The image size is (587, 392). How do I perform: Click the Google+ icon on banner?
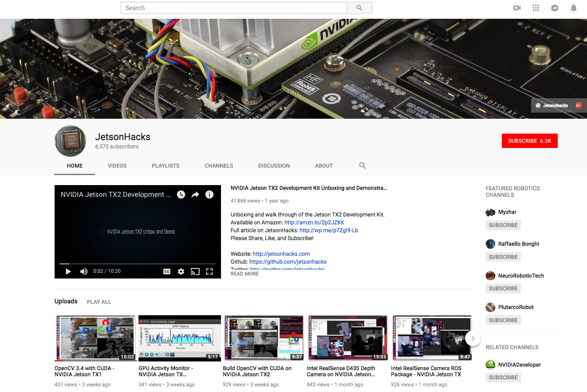pos(579,105)
